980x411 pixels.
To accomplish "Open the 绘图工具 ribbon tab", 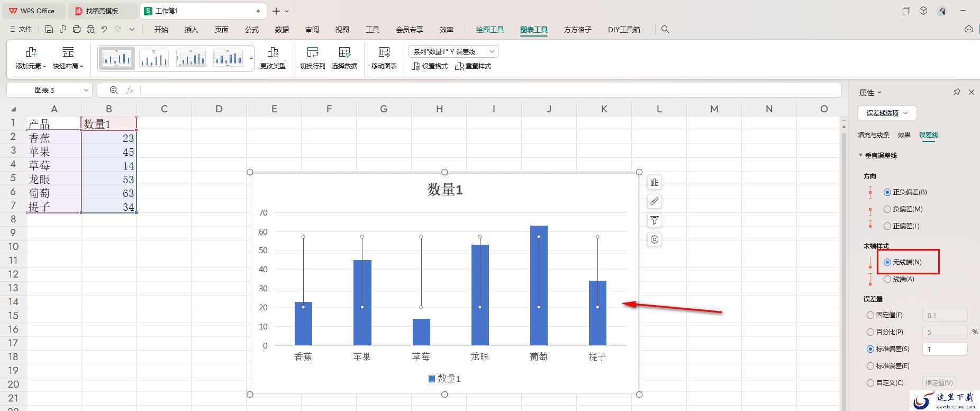I will tap(490, 30).
